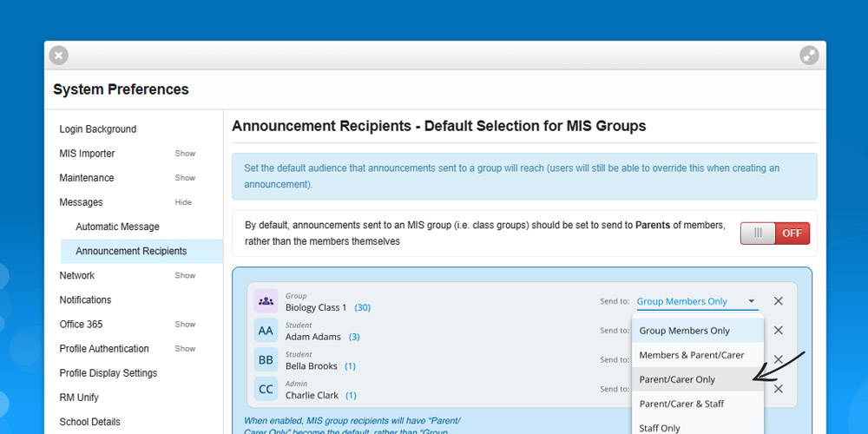
Task: Show the Maintenance submenu
Action: tap(185, 178)
